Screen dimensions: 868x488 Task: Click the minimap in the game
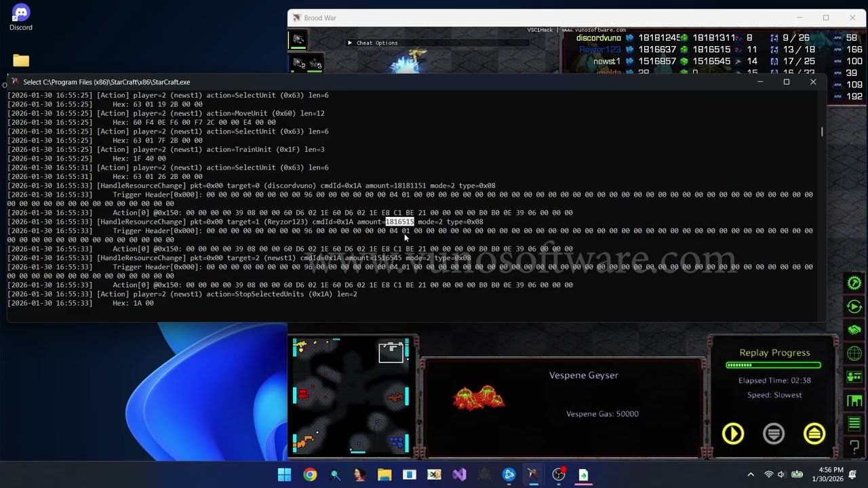(351, 395)
